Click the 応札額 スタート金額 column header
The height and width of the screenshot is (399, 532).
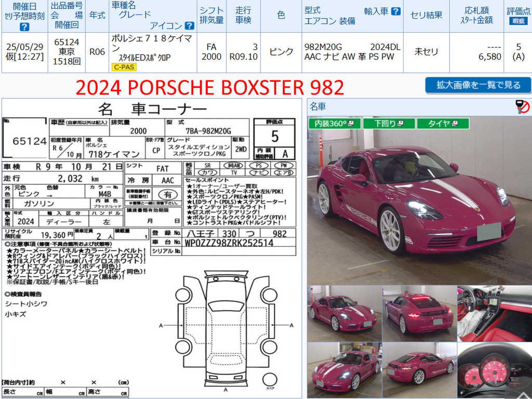coord(476,16)
